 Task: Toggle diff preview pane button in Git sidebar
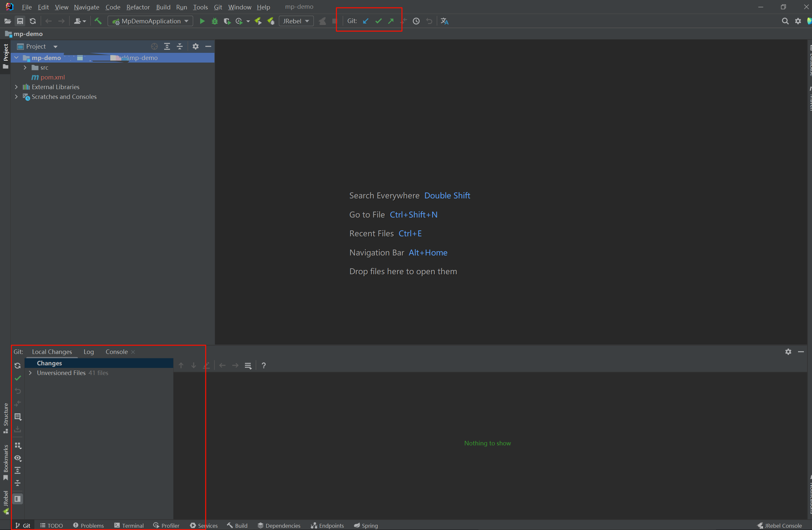[x=18, y=499]
